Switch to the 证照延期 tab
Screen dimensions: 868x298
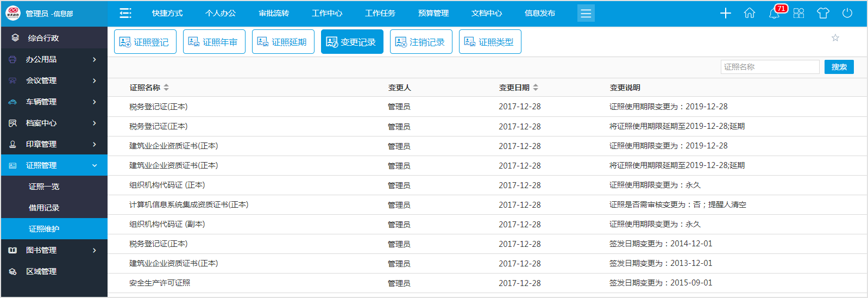[283, 42]
